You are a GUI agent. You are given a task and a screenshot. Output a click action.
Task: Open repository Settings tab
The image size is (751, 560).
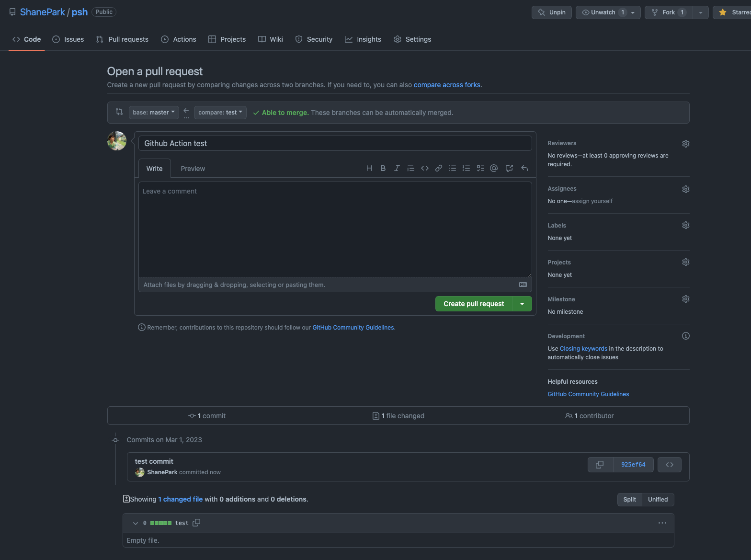click(412, 39)
